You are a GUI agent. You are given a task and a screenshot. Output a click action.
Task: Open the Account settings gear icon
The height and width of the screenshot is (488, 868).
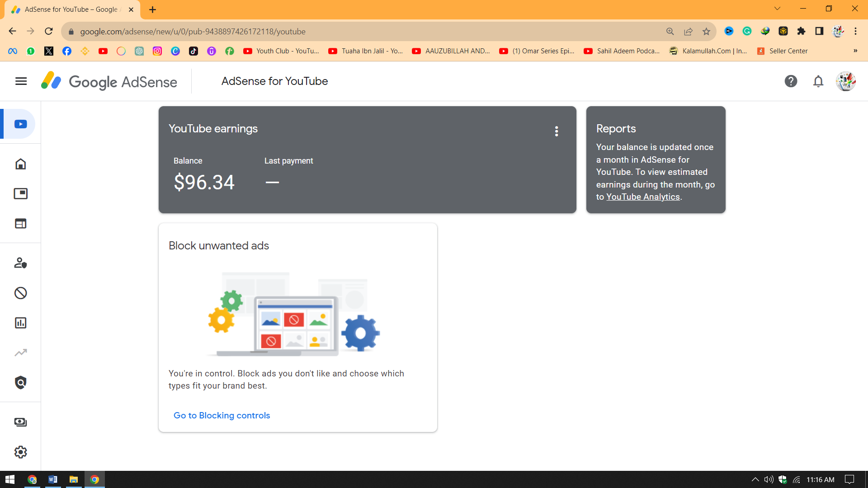[x=20, y=452]
